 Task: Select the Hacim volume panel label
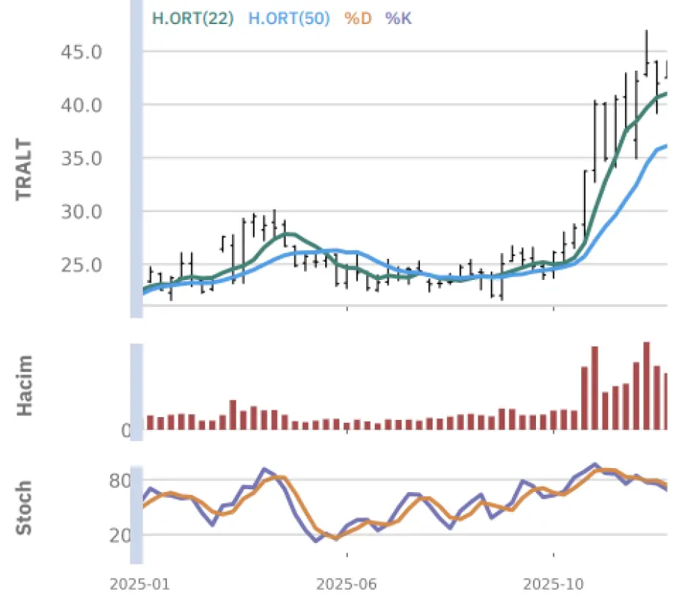point(24,385)
